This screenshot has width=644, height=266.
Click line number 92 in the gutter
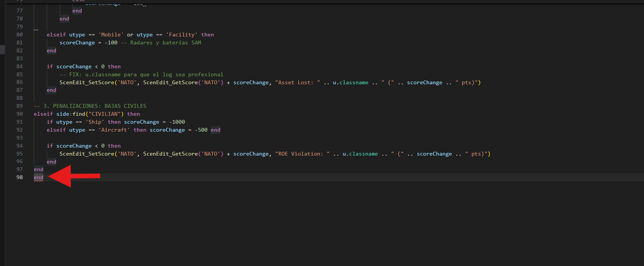coord(20,130)
